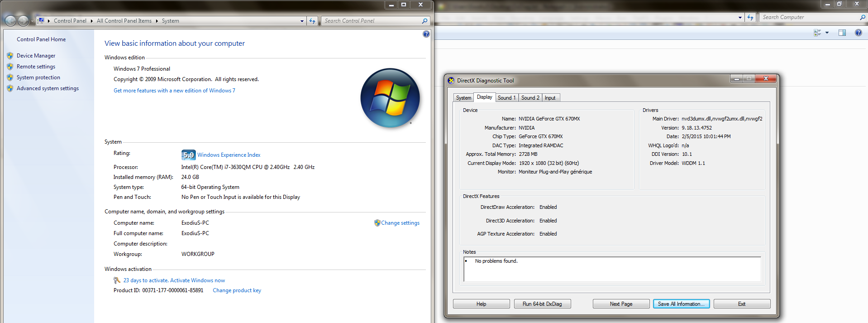
Task: Click the processor Intel Core i7-3630QM text
Action: (x=248, y=167)
